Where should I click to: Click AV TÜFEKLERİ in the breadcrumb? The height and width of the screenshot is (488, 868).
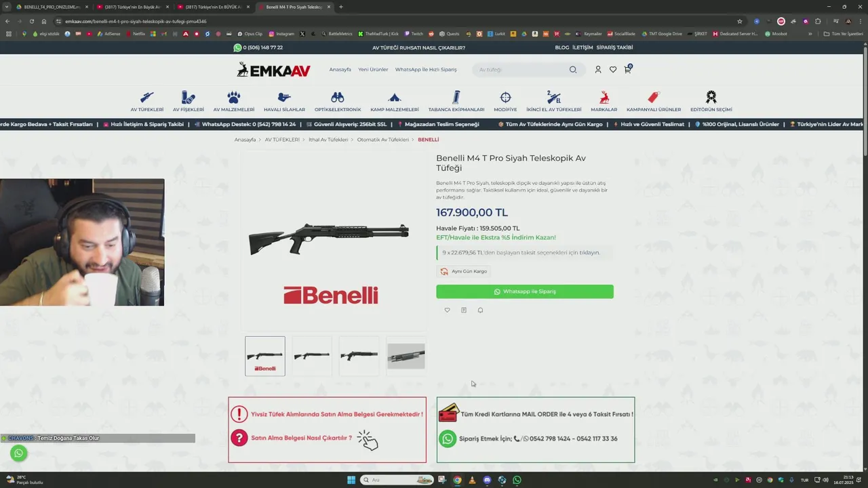(282, 140)
